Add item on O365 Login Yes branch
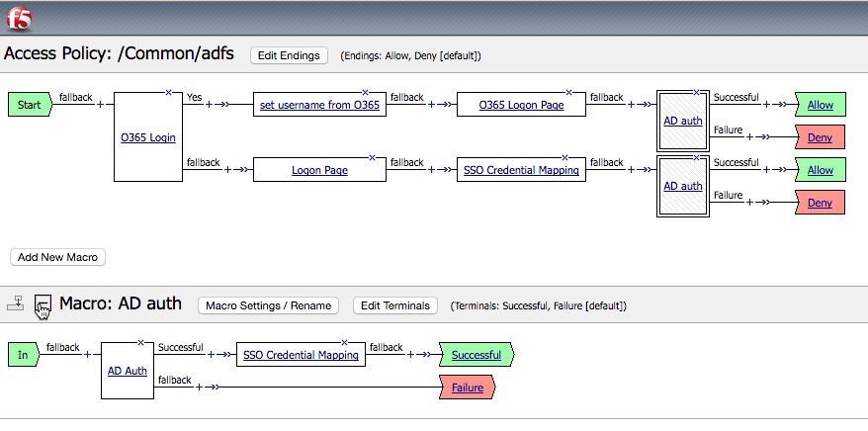This screenshot has height=431, width=868. (209, 104)
